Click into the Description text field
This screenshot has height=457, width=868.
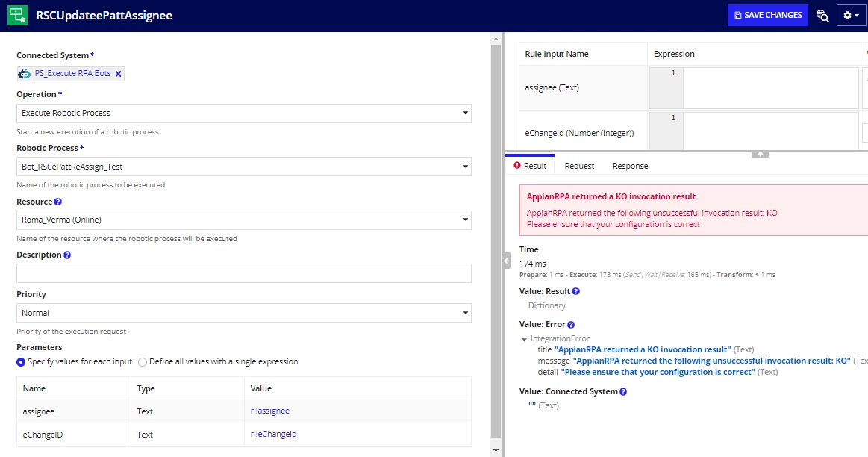pyautogui.click(x=243, y=273)
